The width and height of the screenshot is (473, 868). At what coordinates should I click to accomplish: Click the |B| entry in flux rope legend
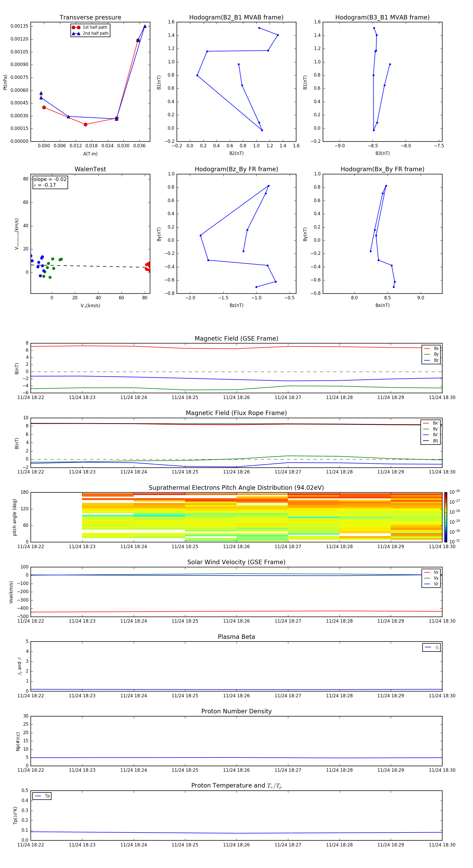click(431, 441)
